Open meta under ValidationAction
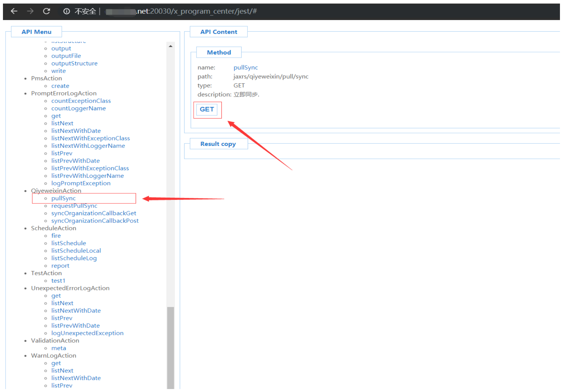Image resolution: width=570 pixels, height=392 pixels. pyautogui.click(x=59, y=348)
